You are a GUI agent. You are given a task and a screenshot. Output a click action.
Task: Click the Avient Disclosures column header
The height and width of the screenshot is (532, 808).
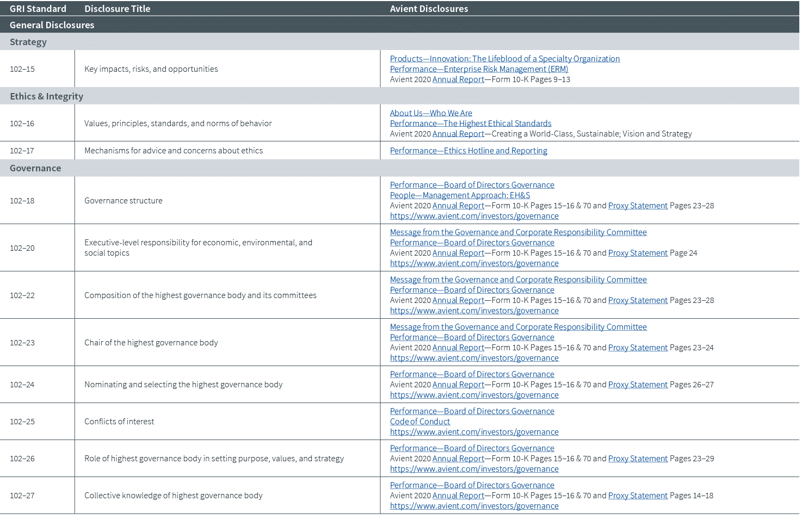coord(429,9)
